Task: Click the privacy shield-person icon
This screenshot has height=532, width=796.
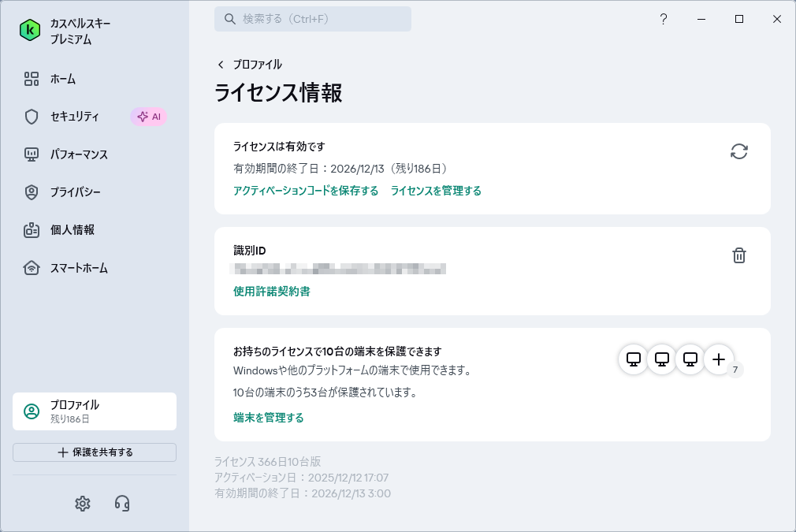Action: click(x=32, y=192)
